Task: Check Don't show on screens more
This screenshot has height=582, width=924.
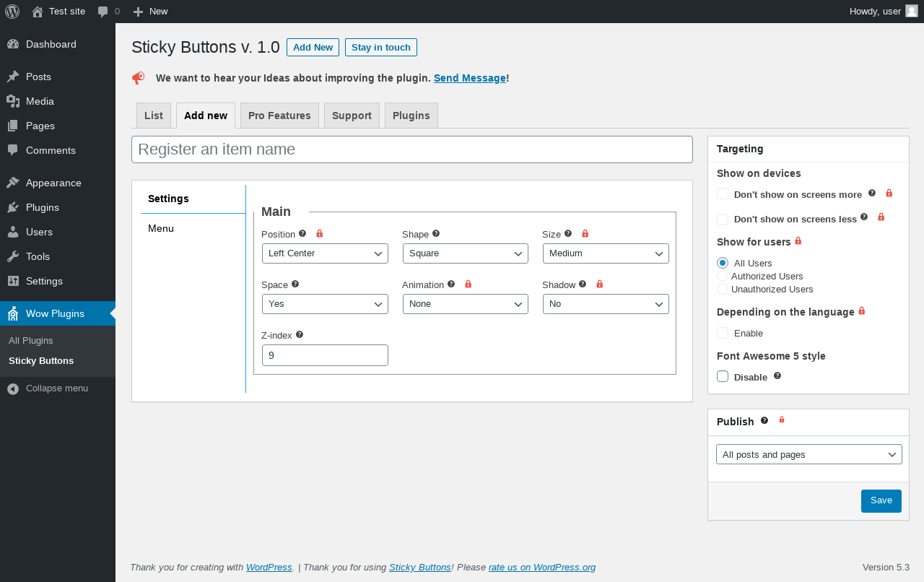Action: click(723, 194)
